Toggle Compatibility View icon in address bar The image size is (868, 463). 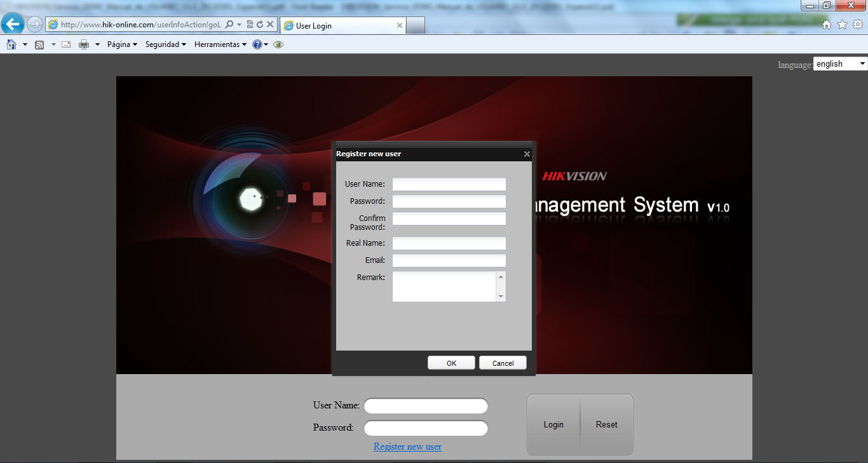(x=250, y=25)
